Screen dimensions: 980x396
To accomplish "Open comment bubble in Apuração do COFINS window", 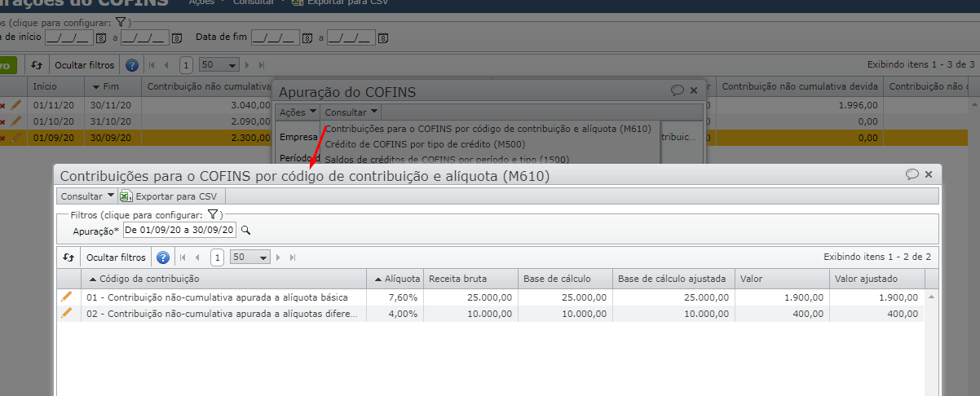I will pos(677,91).
